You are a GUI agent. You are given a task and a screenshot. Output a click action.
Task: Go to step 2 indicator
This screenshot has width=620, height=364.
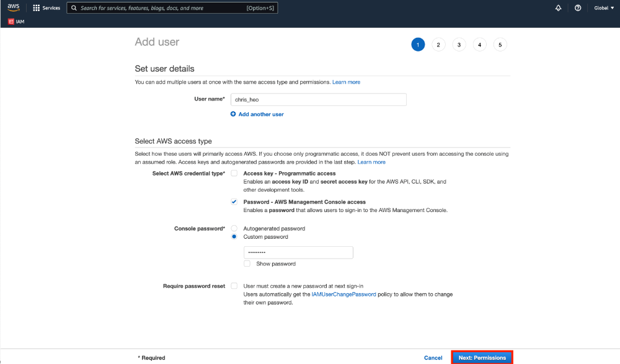point(438,45)
